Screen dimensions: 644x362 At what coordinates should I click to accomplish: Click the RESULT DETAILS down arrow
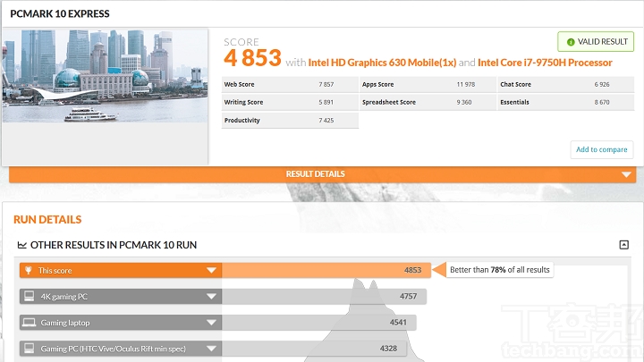626,174
